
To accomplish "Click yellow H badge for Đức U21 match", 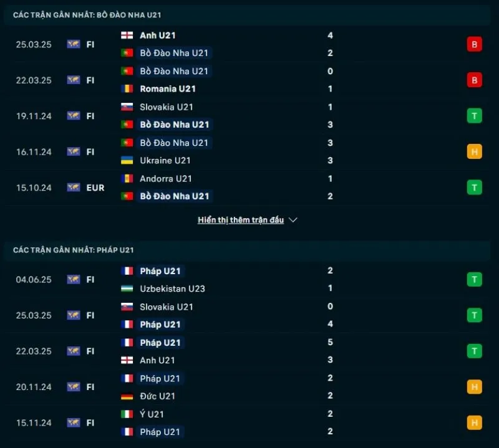I will coord(474,387).
